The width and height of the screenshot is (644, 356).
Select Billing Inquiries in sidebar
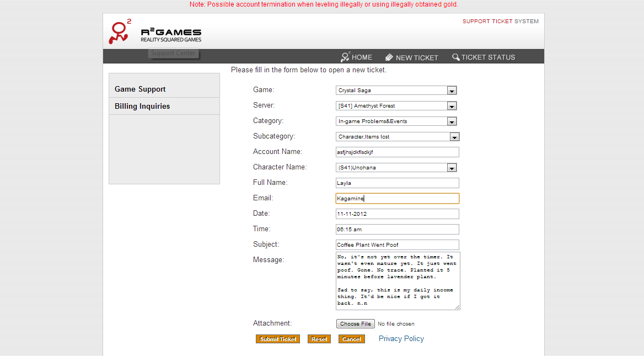pyautogui.click(x=164, y=106)
